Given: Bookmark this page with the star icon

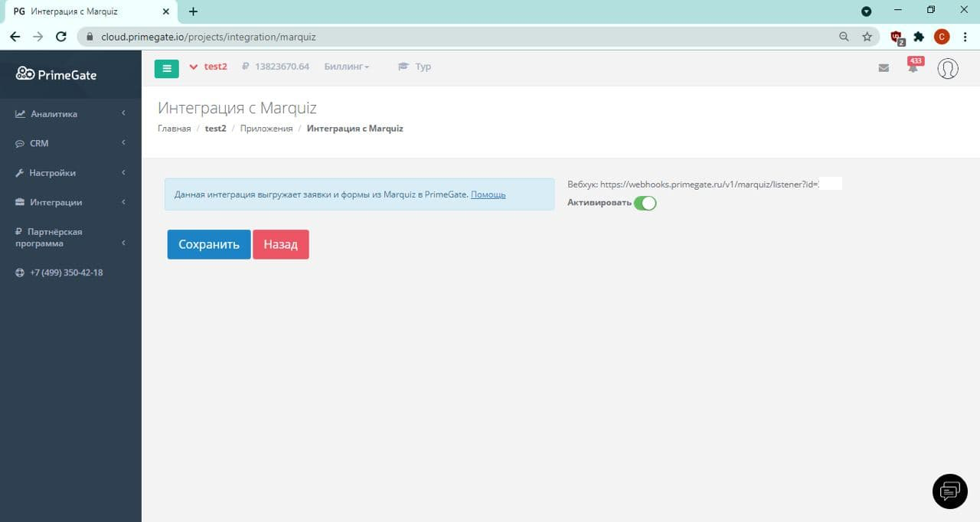Looking at the screenshot, I should 867,37.
